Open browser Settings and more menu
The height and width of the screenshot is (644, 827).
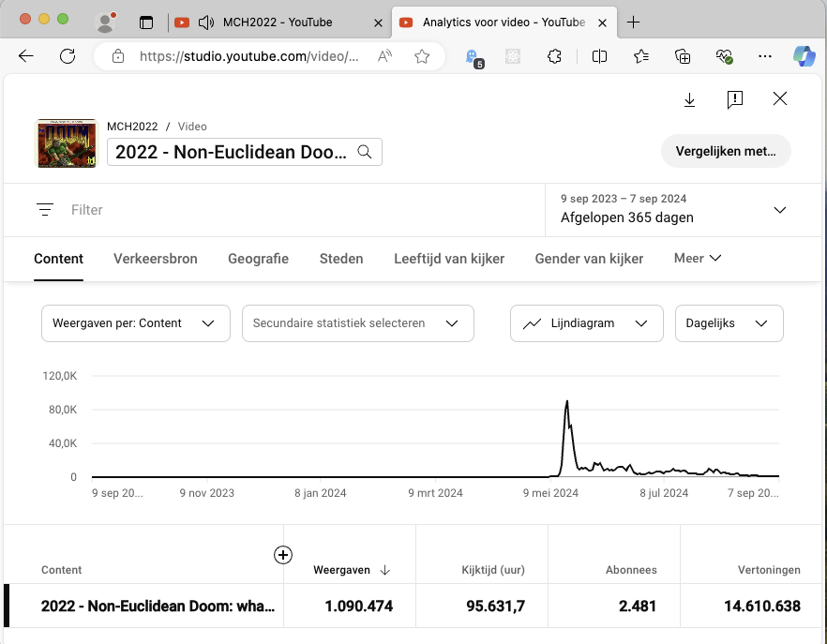765,56
